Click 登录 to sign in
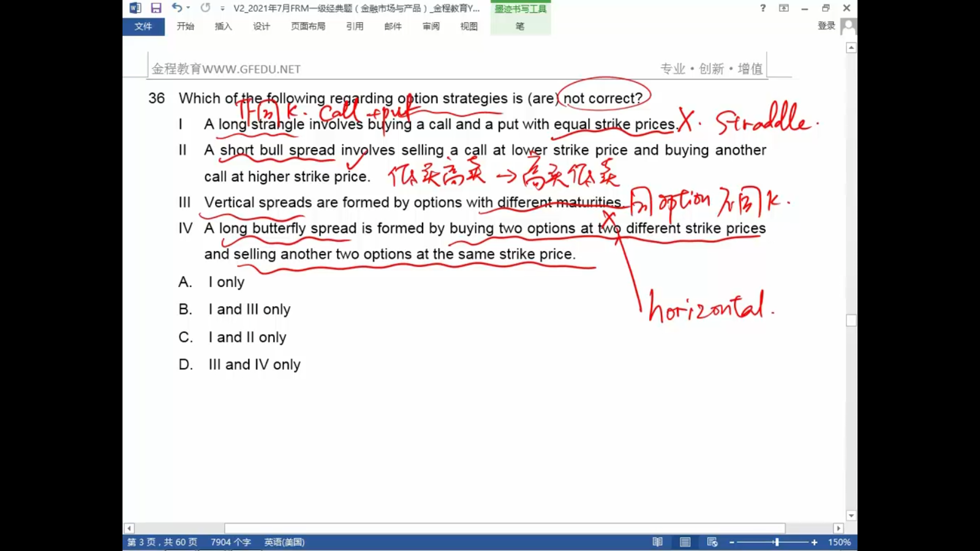 [826, 26]
